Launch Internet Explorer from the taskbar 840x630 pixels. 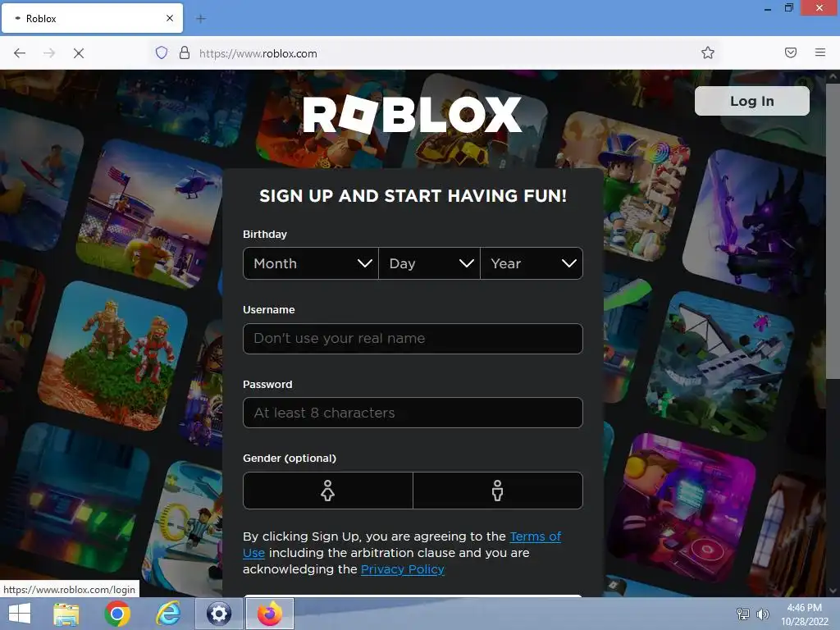(167, 614)
